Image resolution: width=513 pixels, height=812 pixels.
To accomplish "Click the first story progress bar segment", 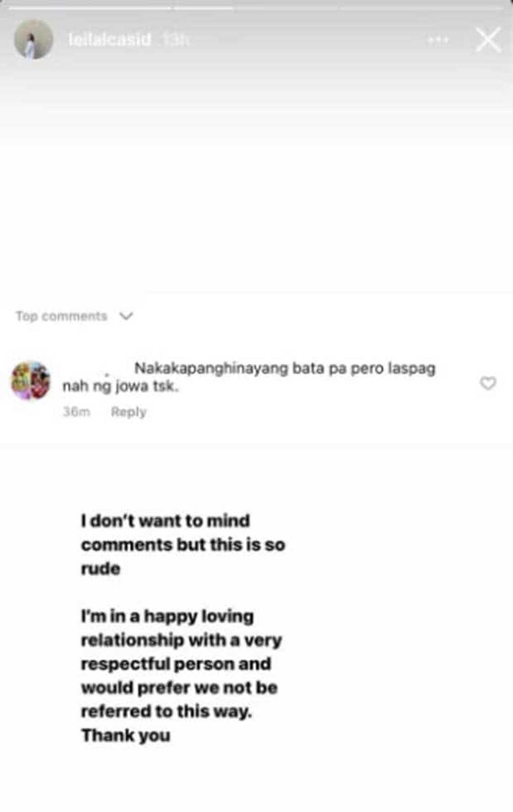I will (x=90, y=8).
